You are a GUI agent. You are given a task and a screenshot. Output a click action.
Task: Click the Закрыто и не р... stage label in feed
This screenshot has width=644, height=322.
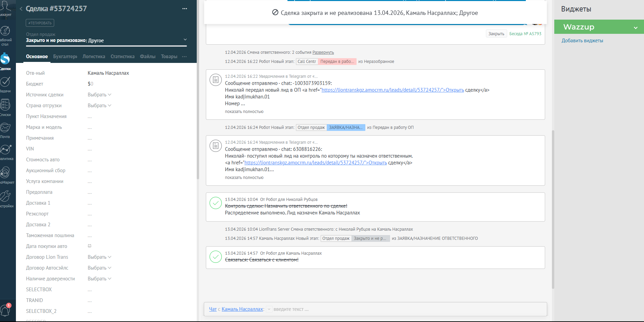370,238
